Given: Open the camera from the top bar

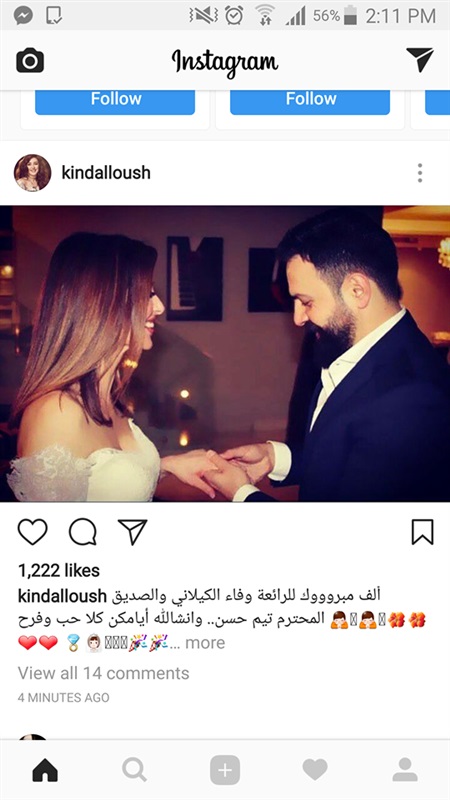Looking at the screenshot, I should click(30, 61).
